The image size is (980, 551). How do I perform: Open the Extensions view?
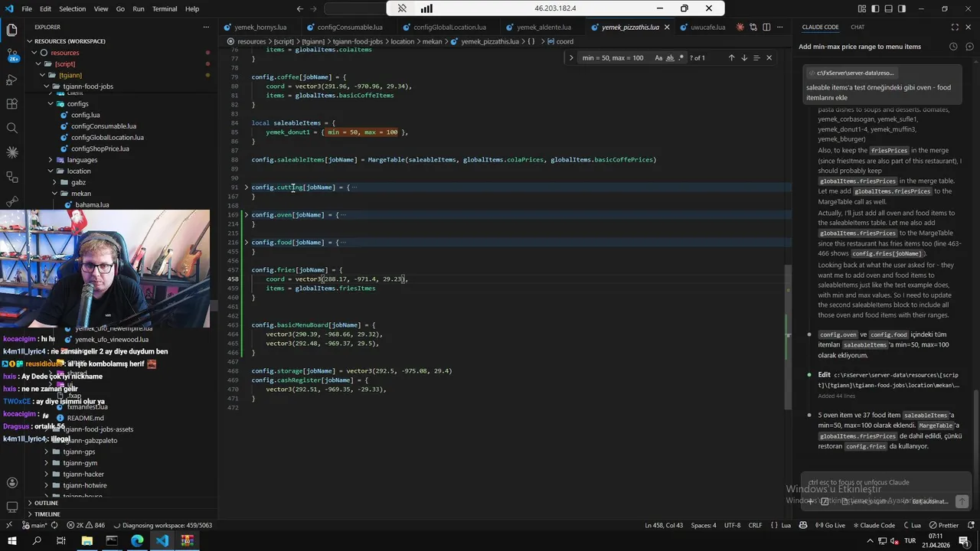click(x=11, y=103)
